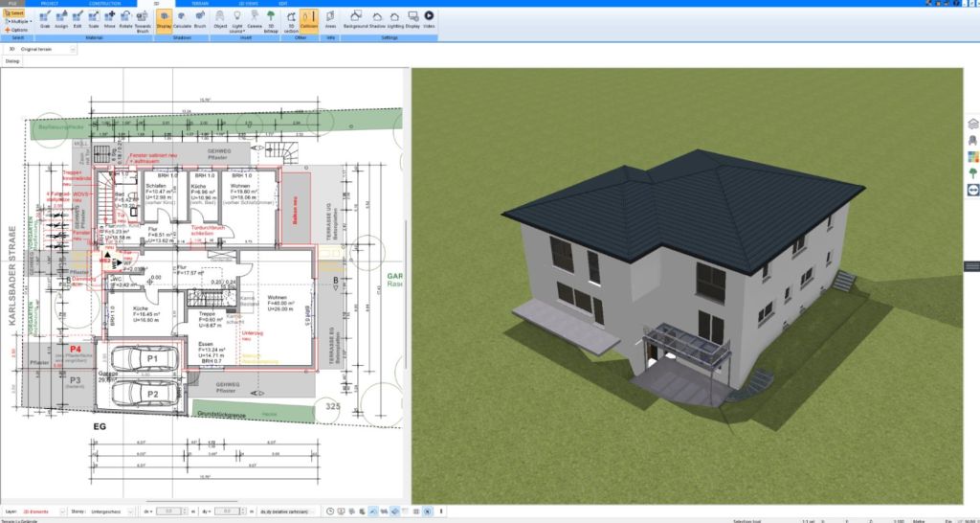Open the layers side panel icon
The image size is (980, 523).
(972, 124)
